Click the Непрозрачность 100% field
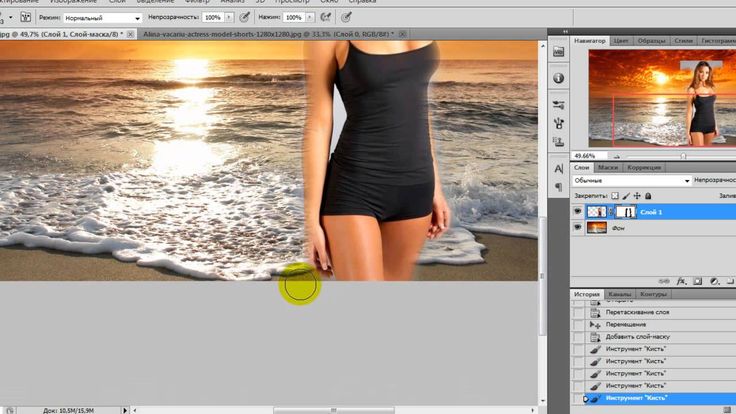736x414 pixels. pos(213,17)
